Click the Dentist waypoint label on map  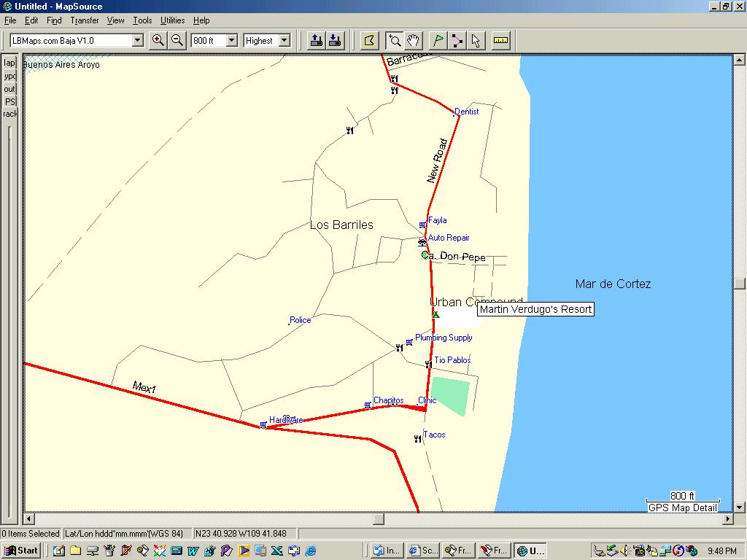[466, 112]
